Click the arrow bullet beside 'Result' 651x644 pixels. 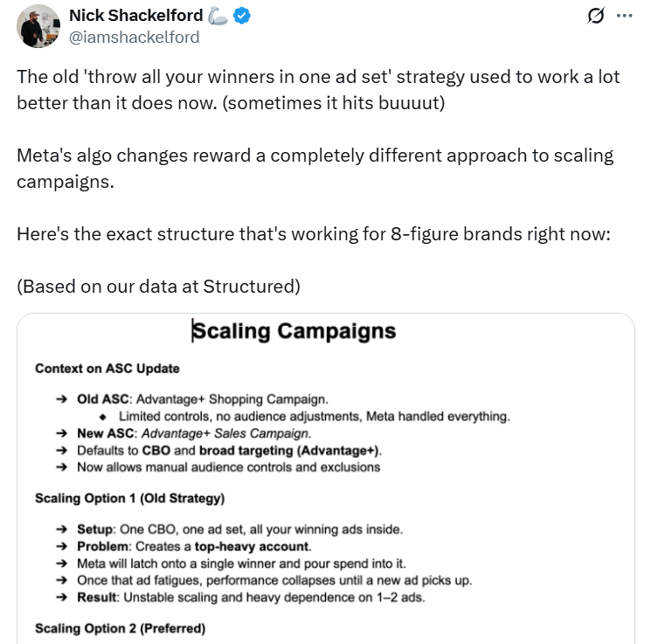pos(61,597)
